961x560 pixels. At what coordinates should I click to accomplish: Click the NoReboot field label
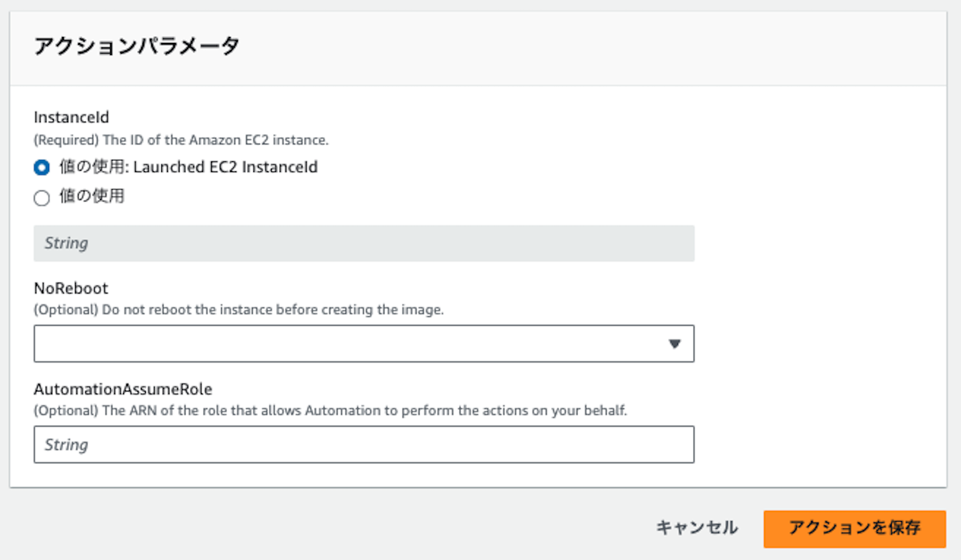tap(71, 289)
